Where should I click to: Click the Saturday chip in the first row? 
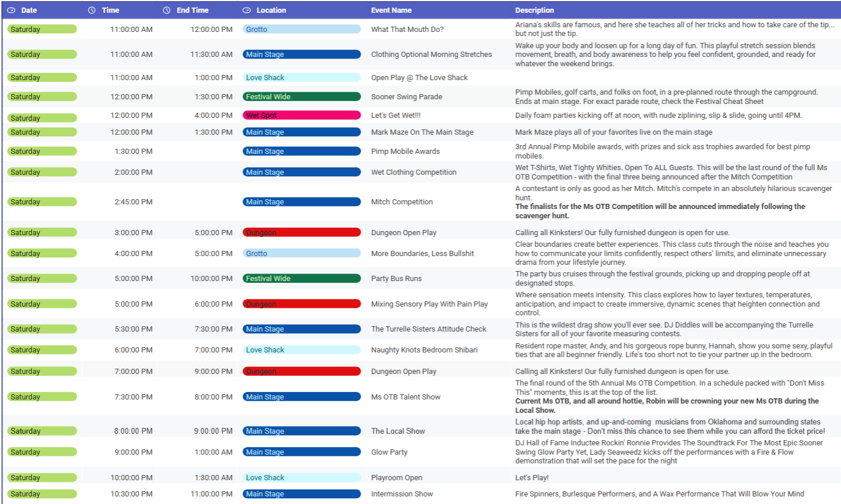(x=42, y=30)
